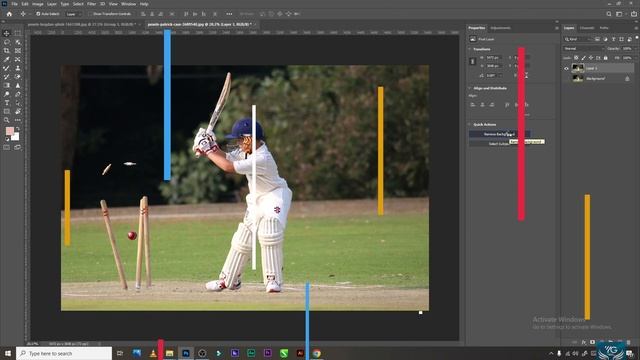Click lock all icon in Layers panel
The image size is (640, 360).
pos(606,58)
